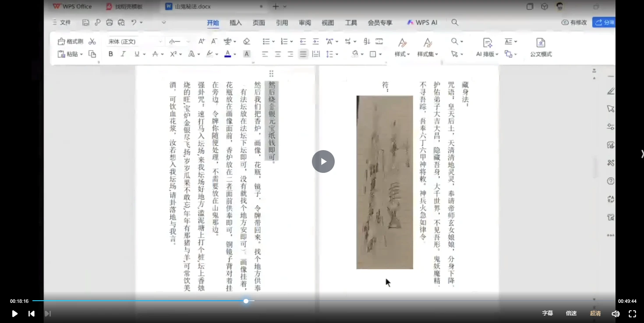Click the video progress bar handle
The image size is (644, 323).
[x=246, y=301]
